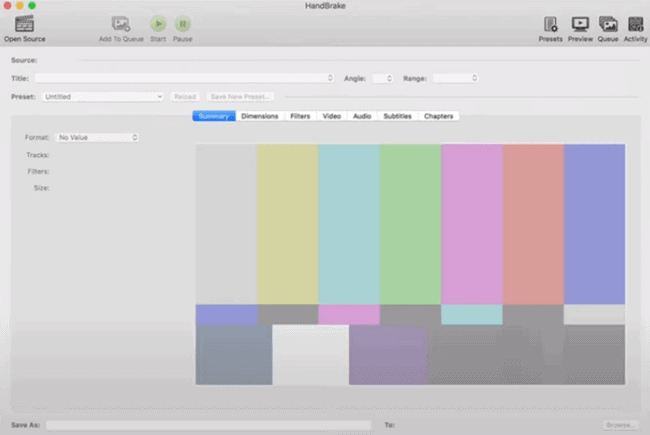Open the Presets panel icon
Viewport: 650px width, 435px height.
(551, 24)
